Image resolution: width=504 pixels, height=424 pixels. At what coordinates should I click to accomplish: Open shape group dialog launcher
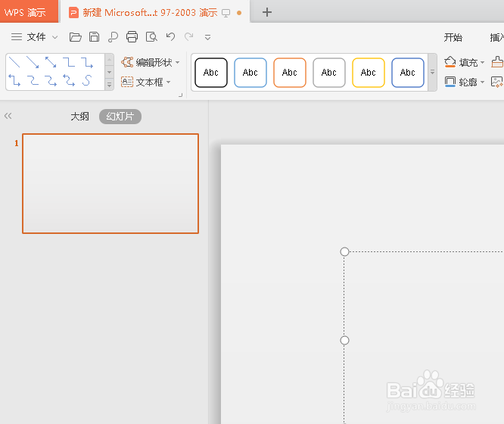(181, 95)
